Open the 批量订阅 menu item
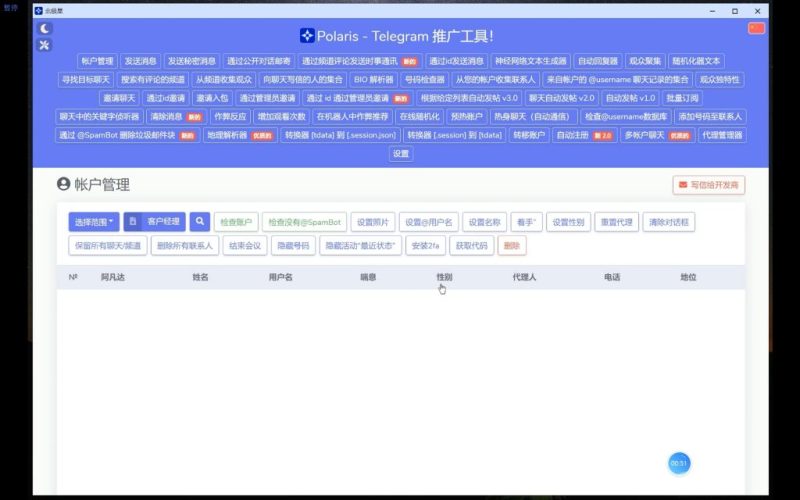 point(682,98)
